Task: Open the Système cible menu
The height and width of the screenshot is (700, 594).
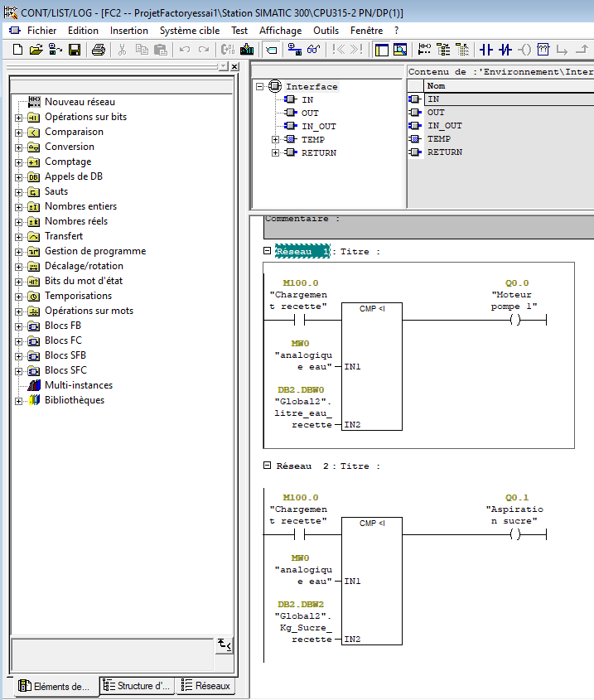Action: click(x=190, y=30)
